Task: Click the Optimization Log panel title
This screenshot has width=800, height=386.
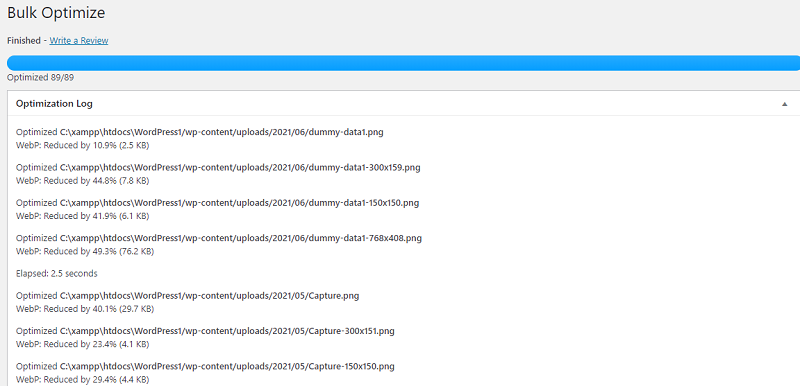Action: click(x=54, y=104)
